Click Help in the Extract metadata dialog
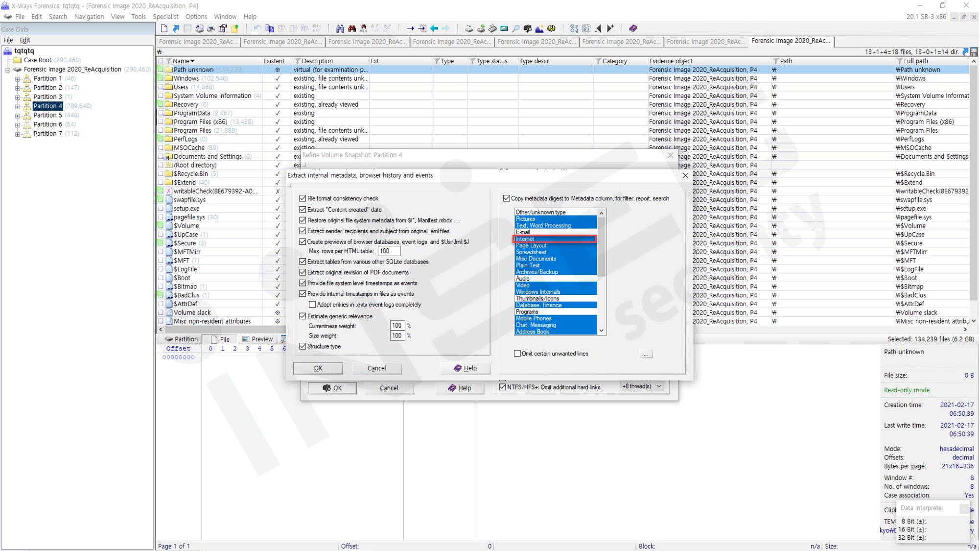Viewport: 980px width, 551px height. point(465,368)
